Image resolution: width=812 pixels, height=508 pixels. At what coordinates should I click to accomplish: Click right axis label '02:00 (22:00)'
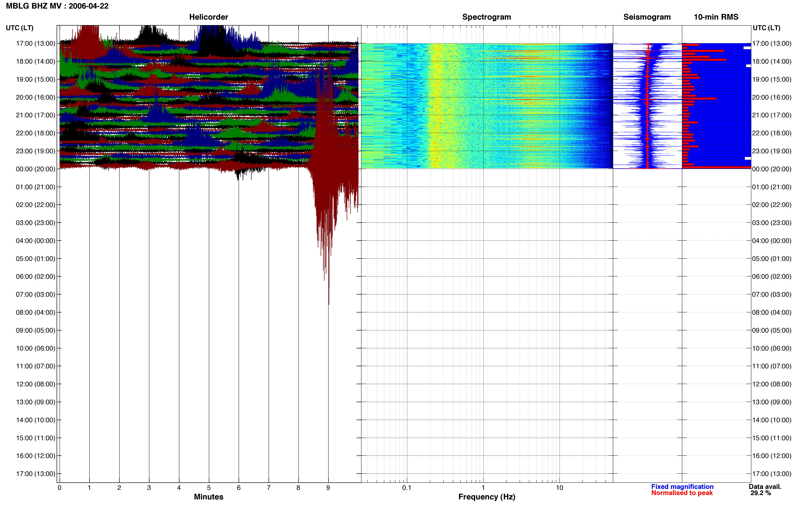[772, 205]
